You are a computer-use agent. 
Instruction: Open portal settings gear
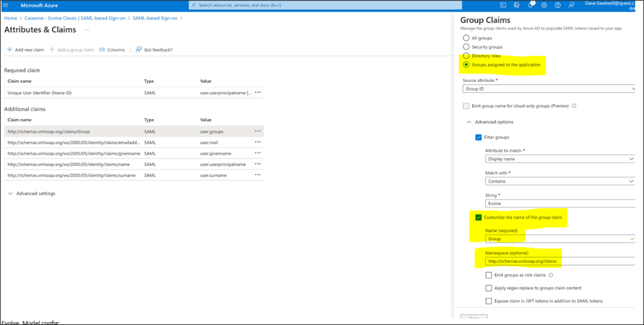click(544, 5)
